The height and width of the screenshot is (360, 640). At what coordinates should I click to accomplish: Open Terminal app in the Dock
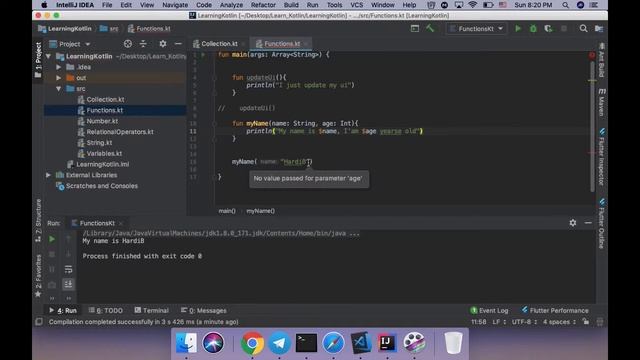click(x=307, y=343)
